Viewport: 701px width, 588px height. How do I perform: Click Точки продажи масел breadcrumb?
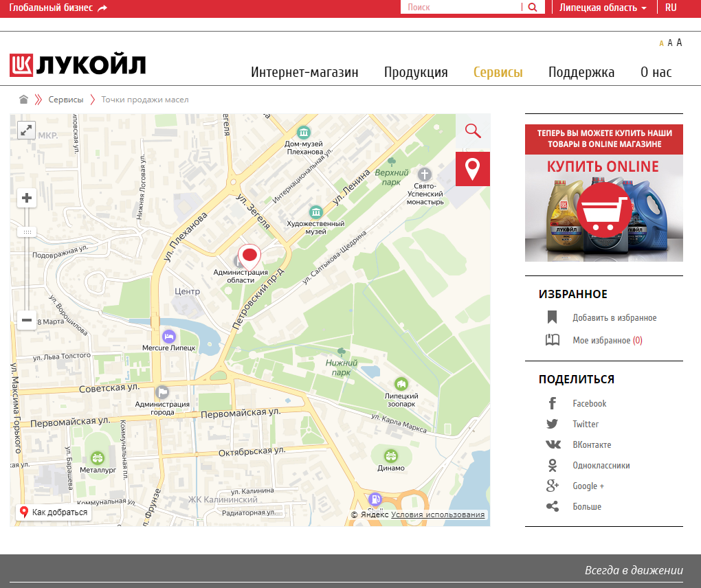tap(145, 99)
